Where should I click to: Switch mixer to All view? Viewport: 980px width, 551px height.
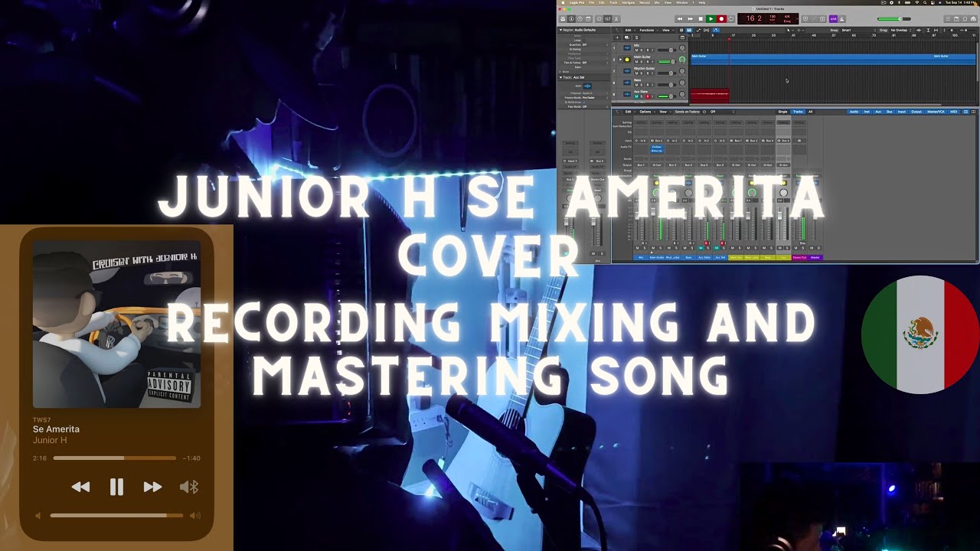(x=810, y=112)
